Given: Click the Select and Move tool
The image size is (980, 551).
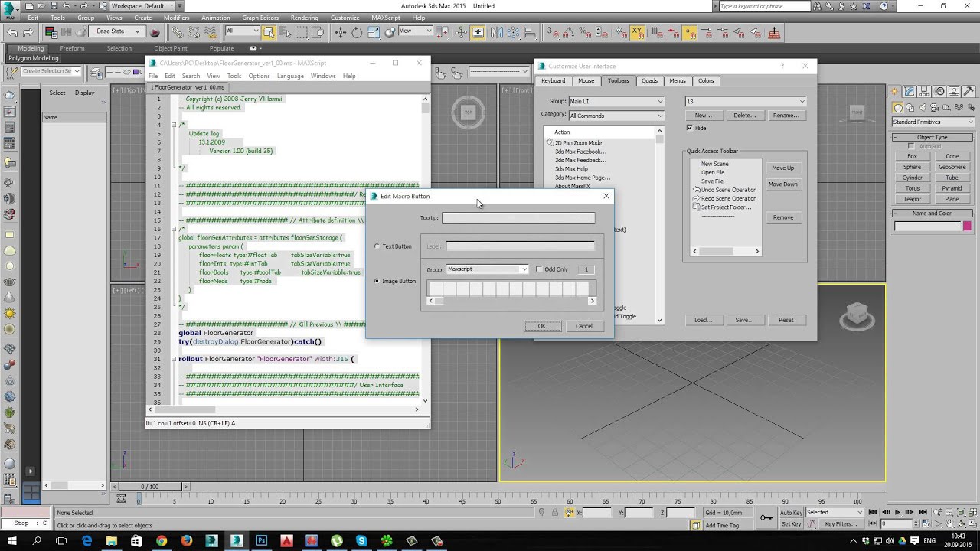Looking at the screenshot, I should coord(340,32).
